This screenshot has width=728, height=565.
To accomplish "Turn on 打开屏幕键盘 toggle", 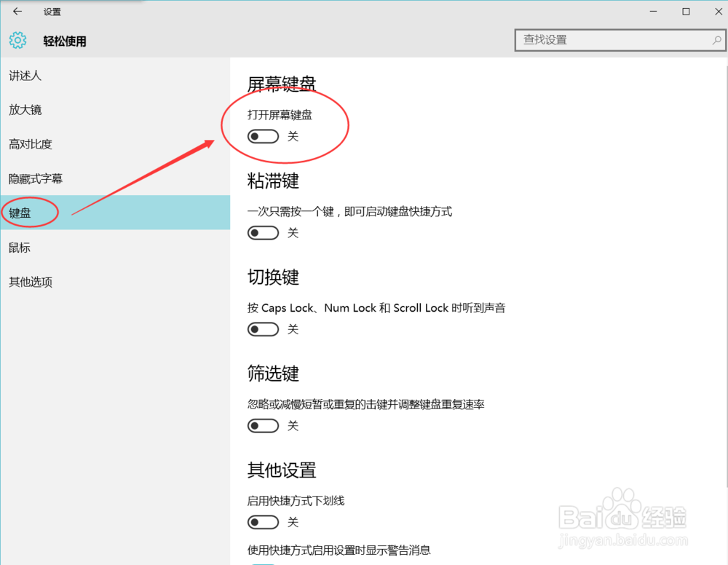I will [x=263, y=136].
